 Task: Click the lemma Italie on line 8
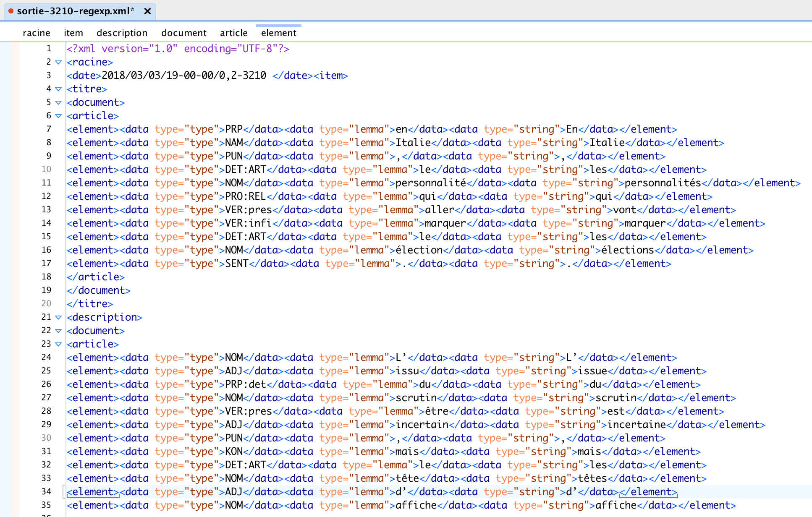(413, 143)
